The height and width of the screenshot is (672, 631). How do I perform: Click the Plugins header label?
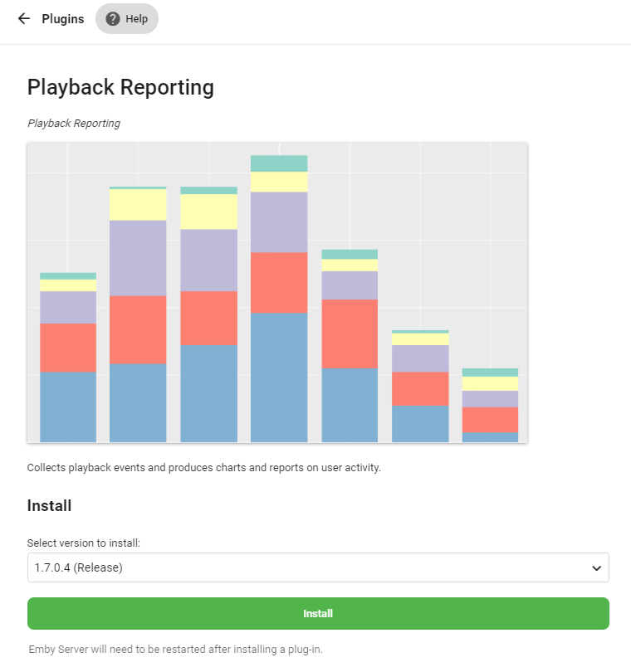[x=63, y=19]
